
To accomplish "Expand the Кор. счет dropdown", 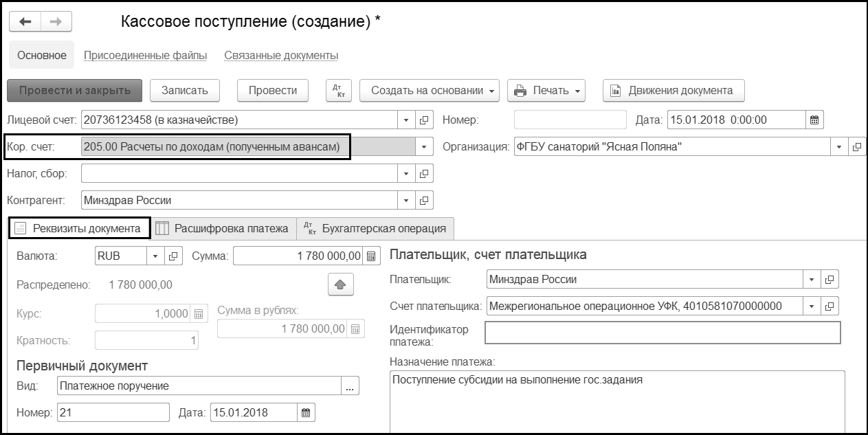I will pos(424,147).
